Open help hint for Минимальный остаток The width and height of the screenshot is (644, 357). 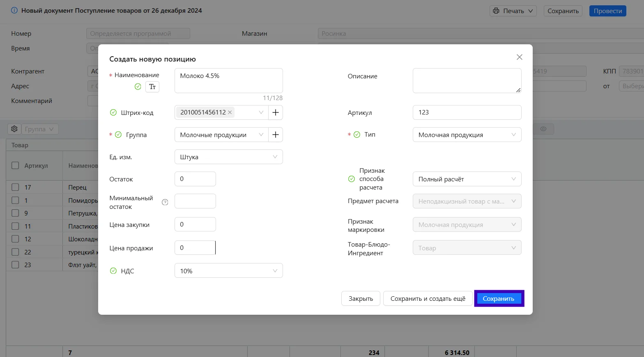coord(165,202)
